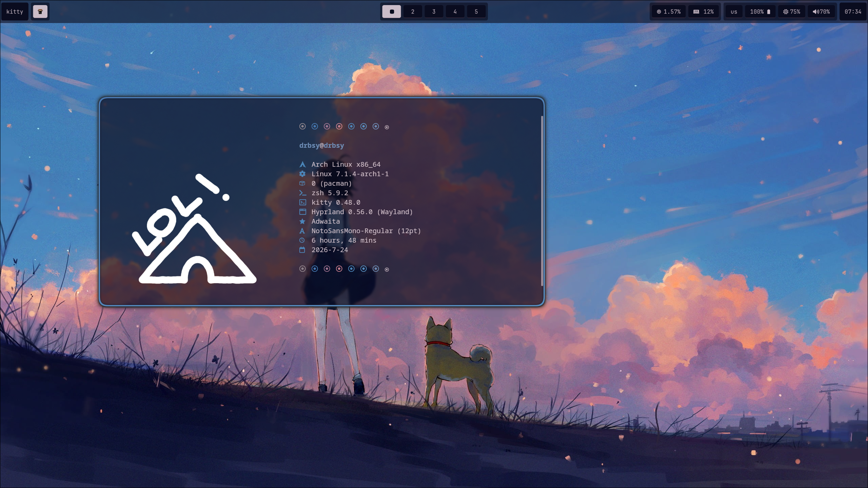Click the clock icon beside uptime
This screenshot has height=488, width=868.
[302, 240]
